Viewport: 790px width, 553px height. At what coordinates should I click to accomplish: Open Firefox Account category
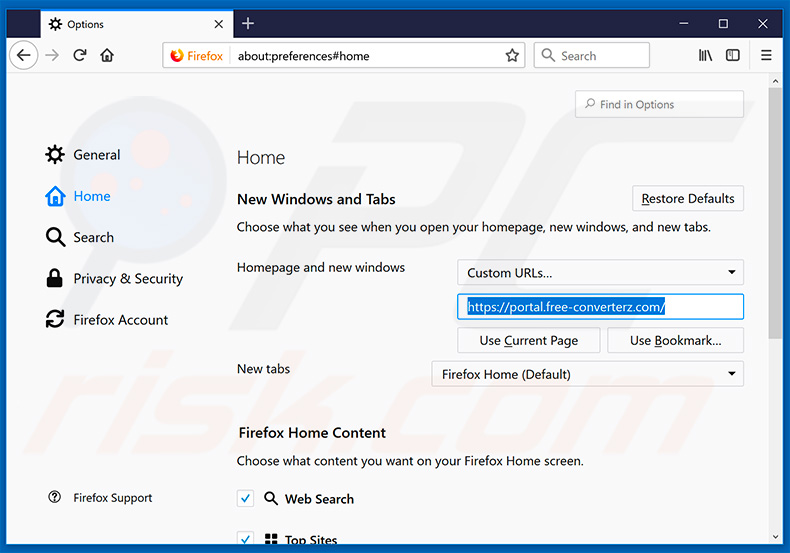click(107, 320)
